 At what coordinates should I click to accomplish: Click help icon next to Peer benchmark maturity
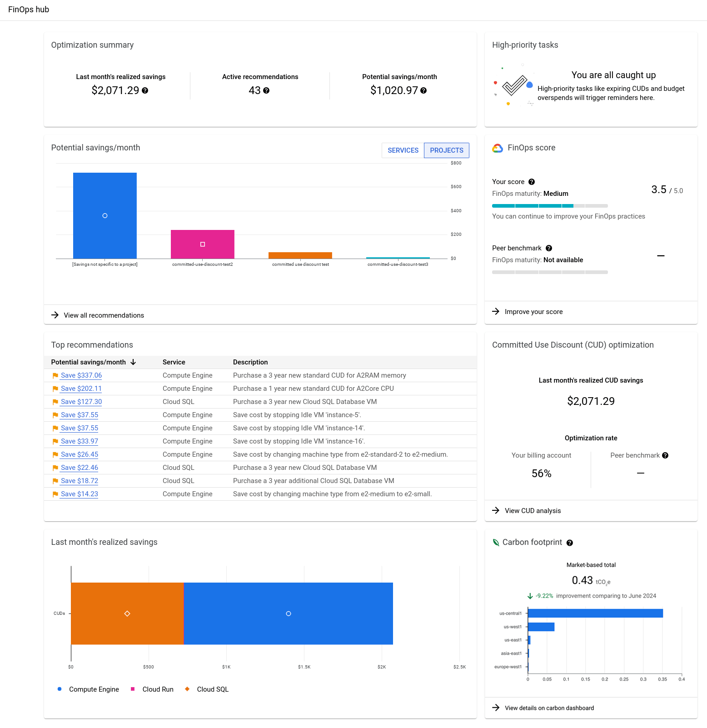click(x=549, y=248)
